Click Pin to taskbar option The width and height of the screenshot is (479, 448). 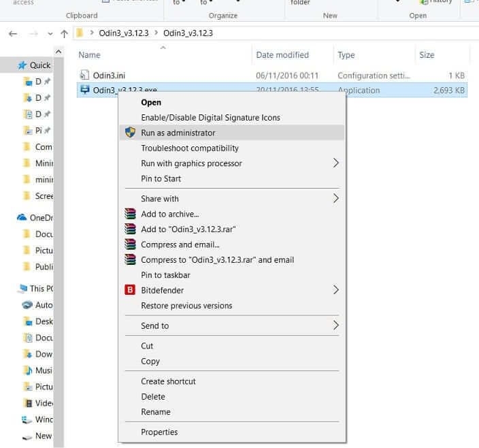pyautogui.click(x=165, y=275)
